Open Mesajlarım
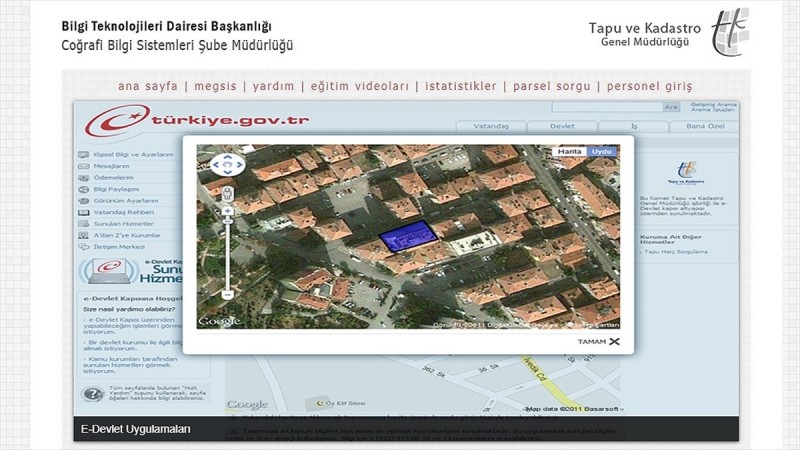This screenshot has width=800, height=450. tap(111, 166)
